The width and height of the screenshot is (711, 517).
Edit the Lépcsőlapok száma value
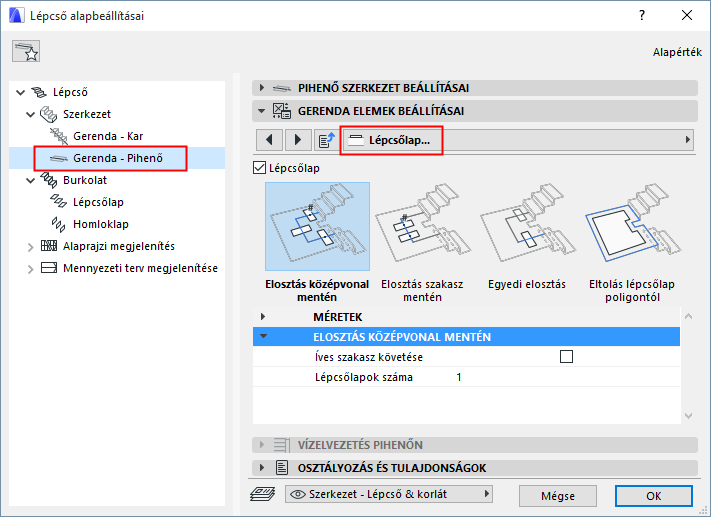459,377
